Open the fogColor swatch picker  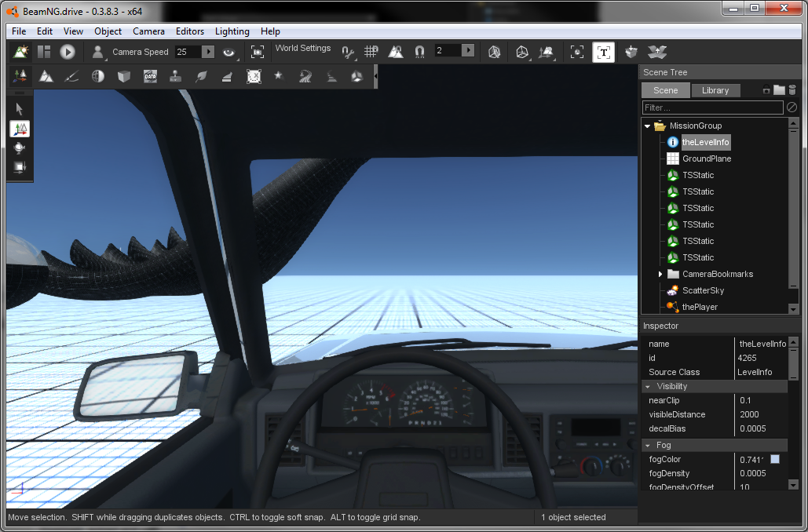(775, 459)
